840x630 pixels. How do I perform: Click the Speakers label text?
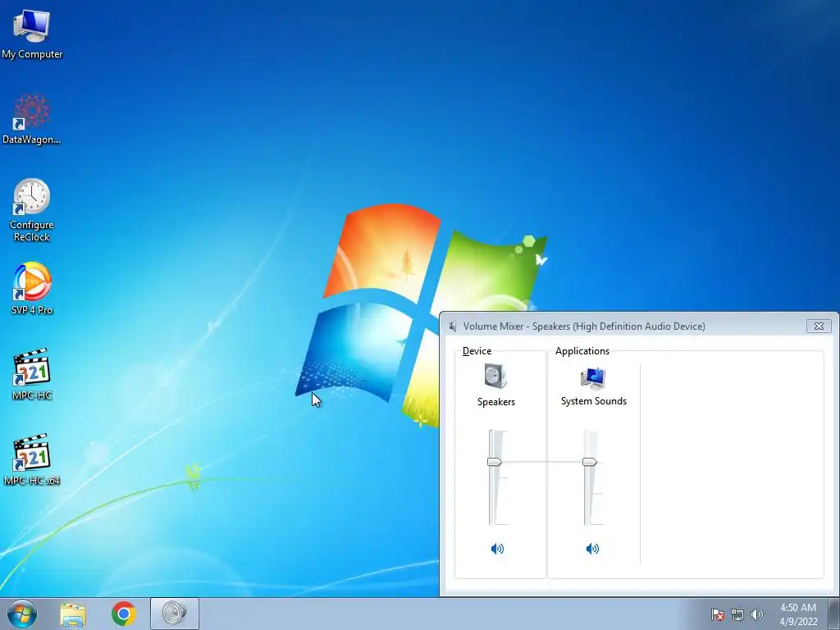(496, 402)
